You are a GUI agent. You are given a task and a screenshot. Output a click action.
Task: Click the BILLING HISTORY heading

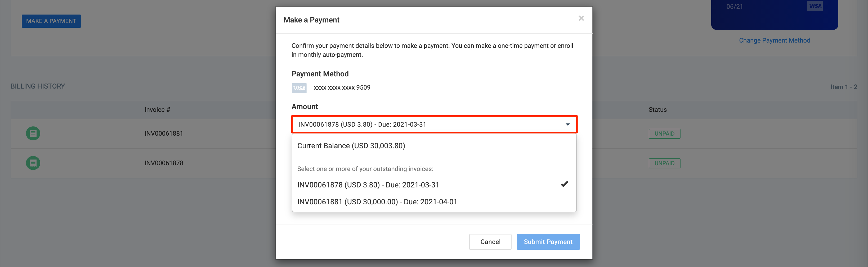pos(38,86)
